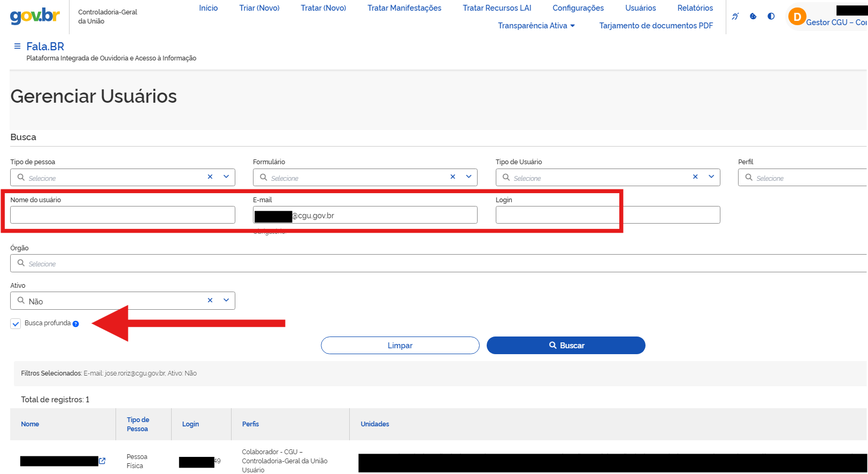Click the Nome do usuário input field
868x474 pixels.
point(122,215)
